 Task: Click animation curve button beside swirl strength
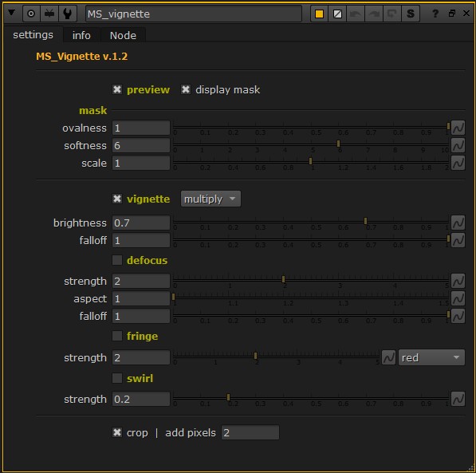tap(458, 399)
